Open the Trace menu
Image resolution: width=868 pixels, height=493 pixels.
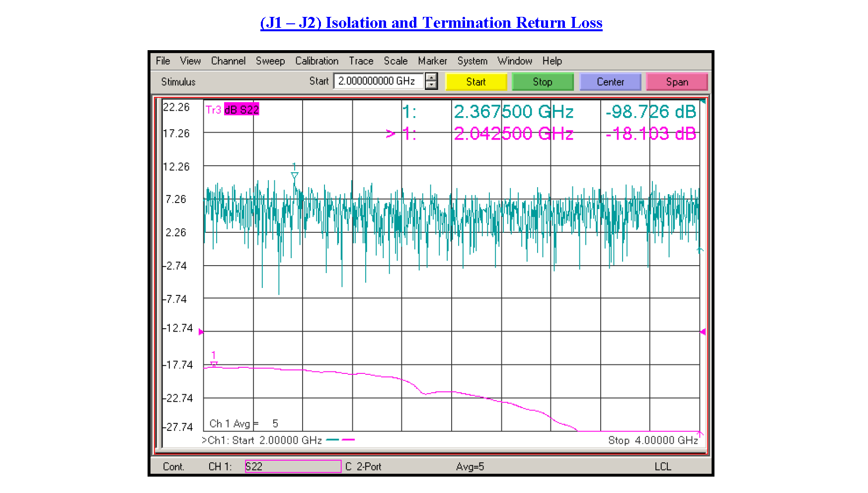pyautogui.click(x=361, y=61)
